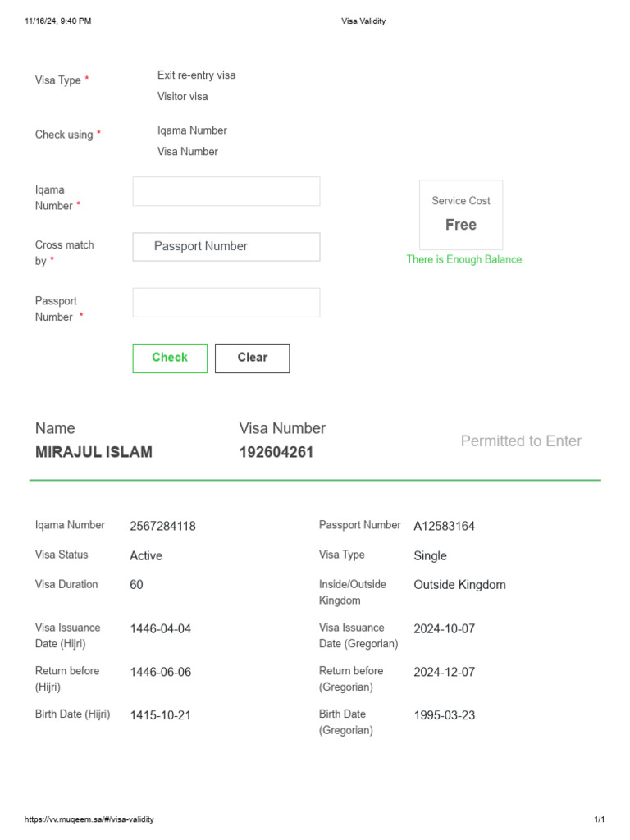Screen dimensions: 630x840
Task: Focus the empty Passport Number text box
Action: pos(226,302)
